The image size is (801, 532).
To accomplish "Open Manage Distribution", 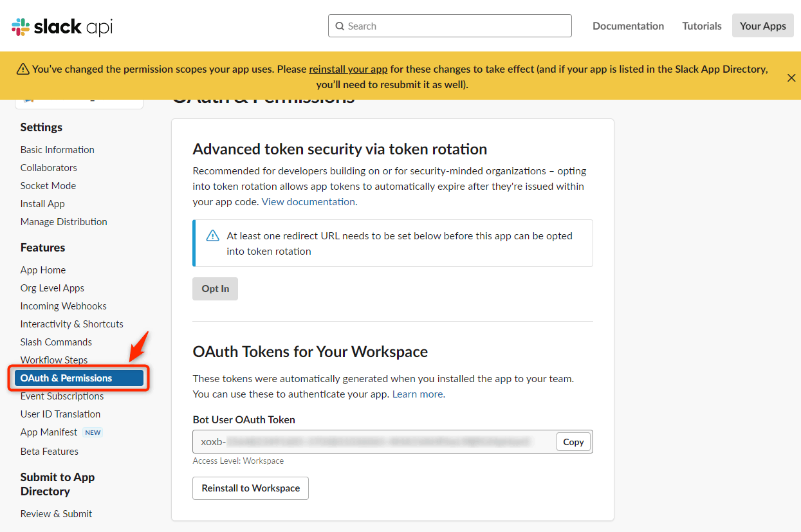I will (64, 221).
